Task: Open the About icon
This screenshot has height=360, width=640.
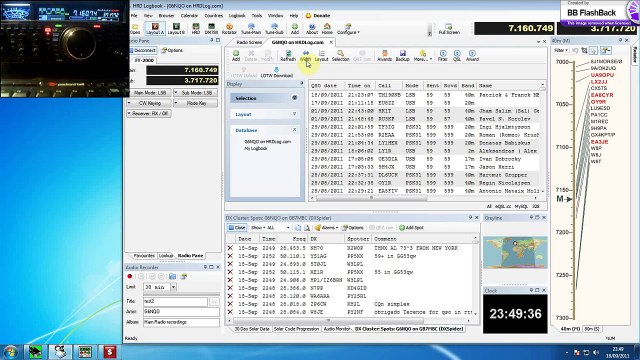Action: [312, 29]
